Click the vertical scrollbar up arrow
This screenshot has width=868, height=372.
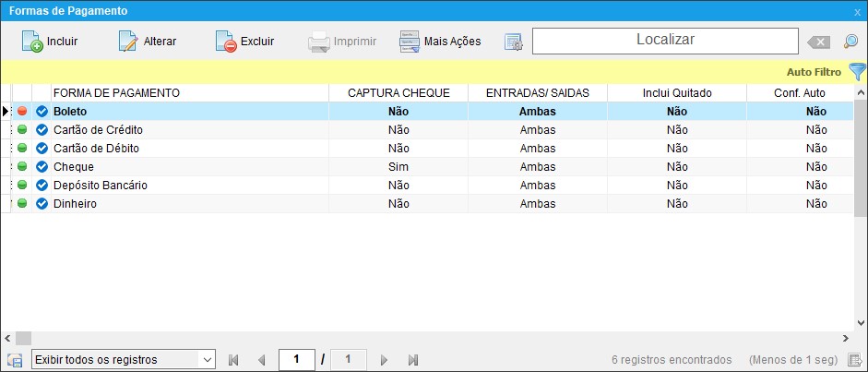[x=861, y=92]
